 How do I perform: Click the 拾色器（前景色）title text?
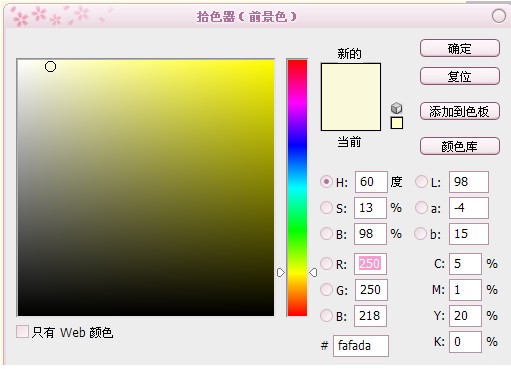[x=246, y=16]
